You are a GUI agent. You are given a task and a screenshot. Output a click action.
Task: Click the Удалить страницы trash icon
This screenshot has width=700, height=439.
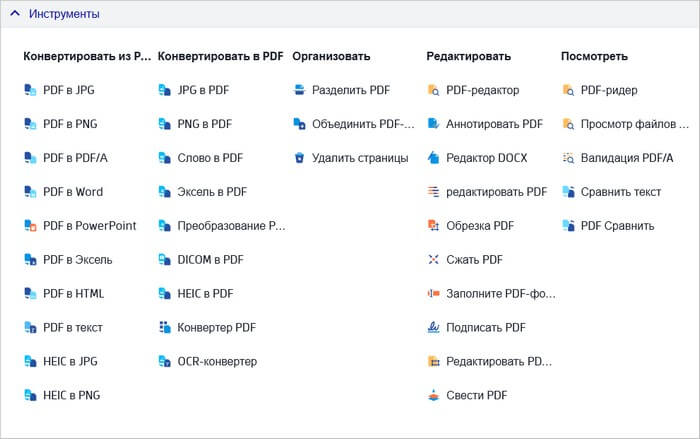pos(299,158)
